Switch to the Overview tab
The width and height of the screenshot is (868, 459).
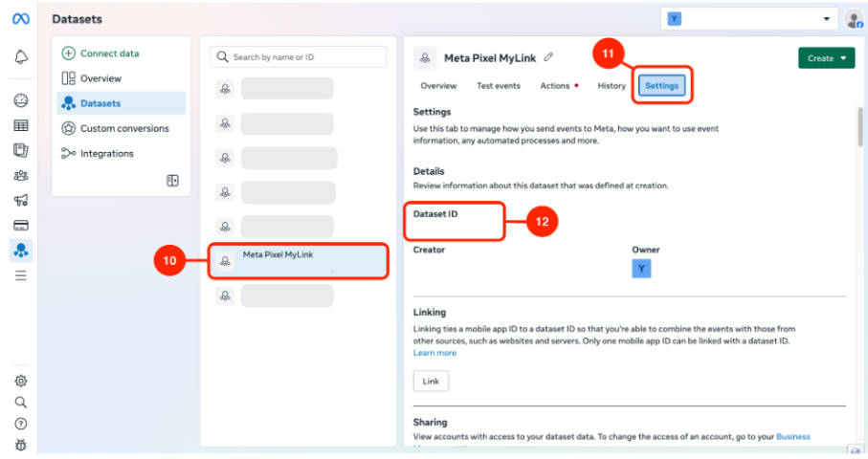(x=438, y=86)
